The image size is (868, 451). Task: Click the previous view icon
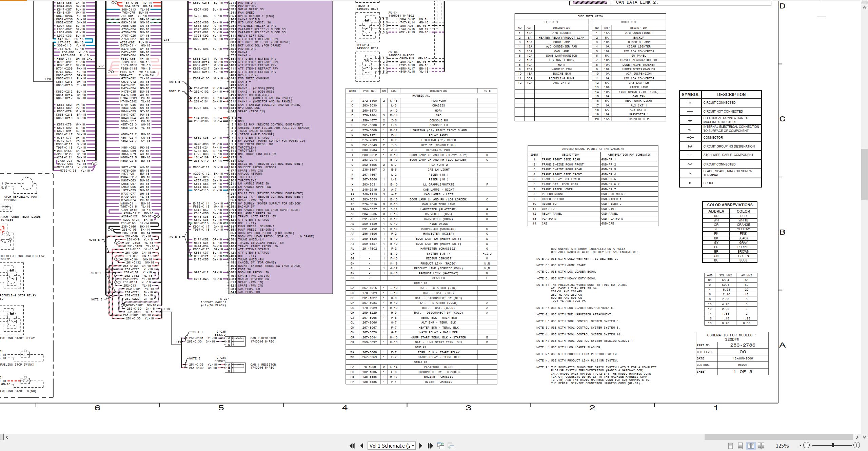[x=441, y=446]
